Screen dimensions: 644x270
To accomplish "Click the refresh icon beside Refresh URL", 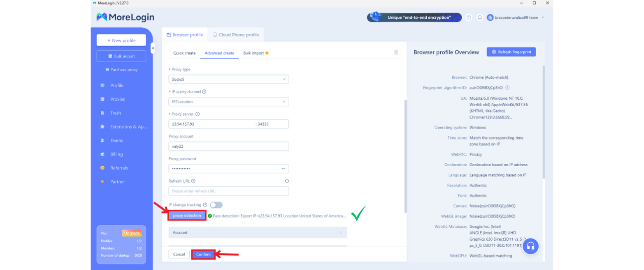I will (287, 181).
